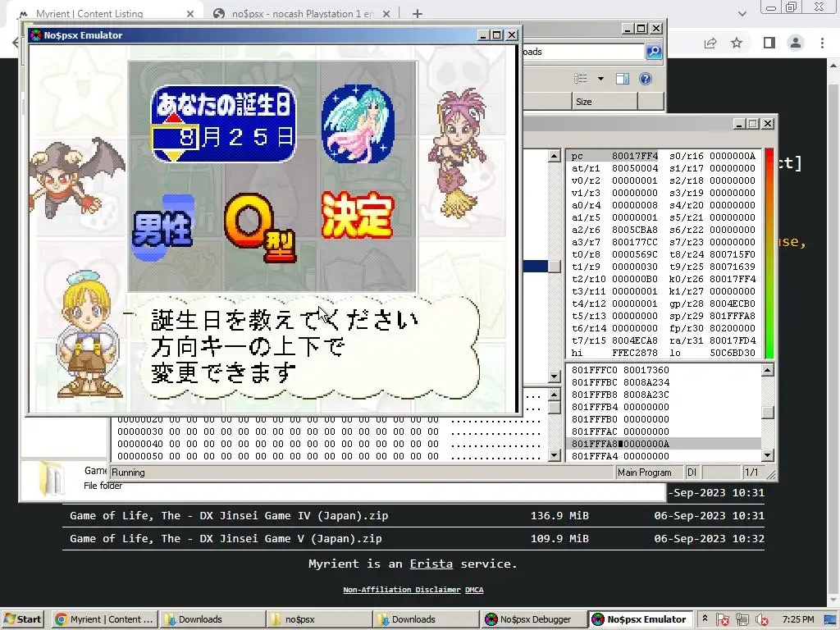Click the show desktop monitor icon
840x630 pixels.
coord(829,620)
